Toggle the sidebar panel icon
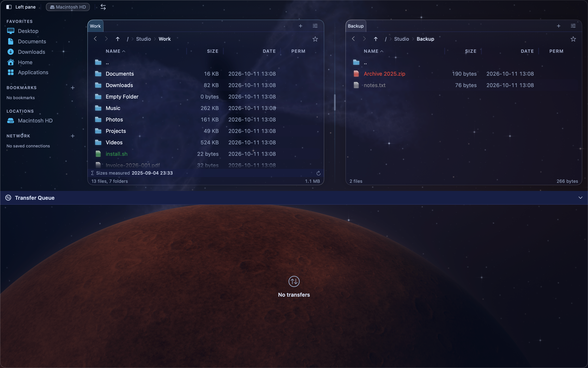The image size is (588, 368). pos(9,7)
